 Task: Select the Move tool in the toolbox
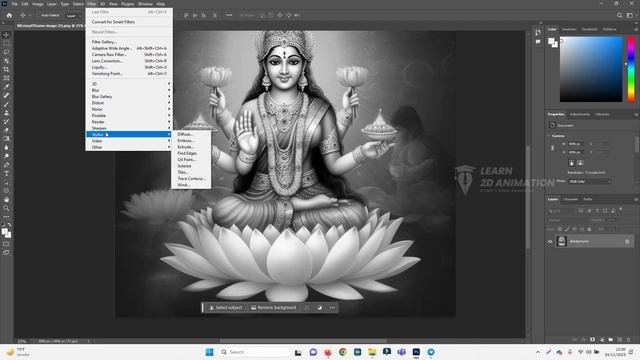pos(6,35)
